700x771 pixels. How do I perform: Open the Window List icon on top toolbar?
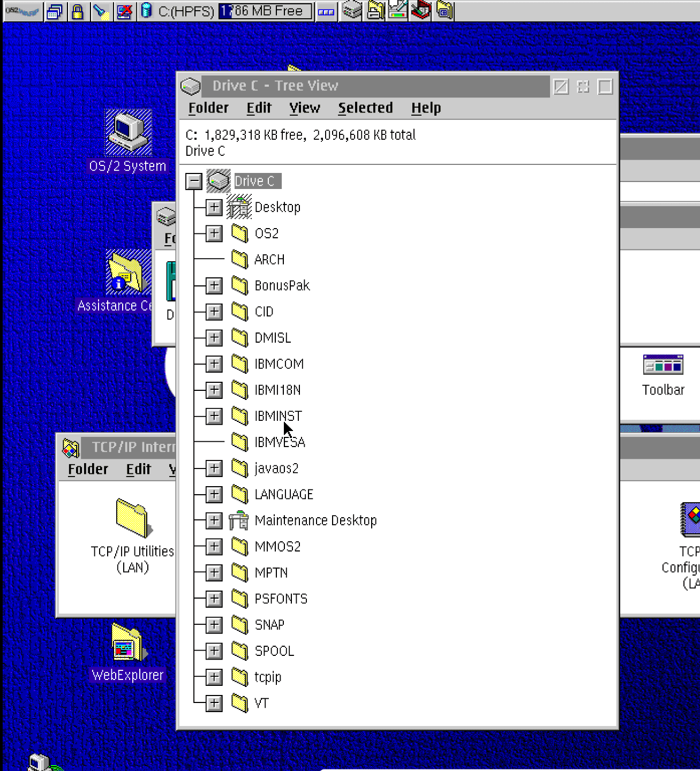[x=55, y=11]
